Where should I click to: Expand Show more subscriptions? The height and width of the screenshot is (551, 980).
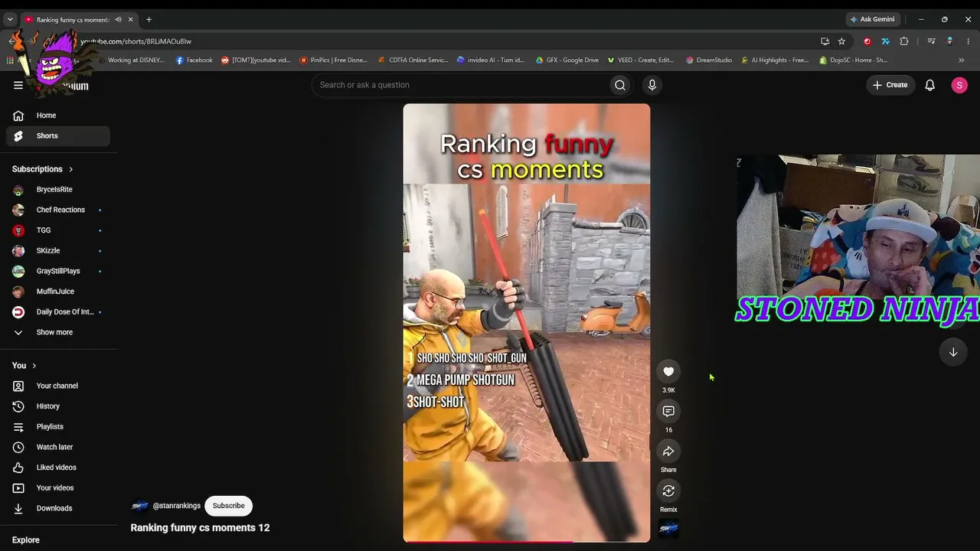tap(58, 332)
